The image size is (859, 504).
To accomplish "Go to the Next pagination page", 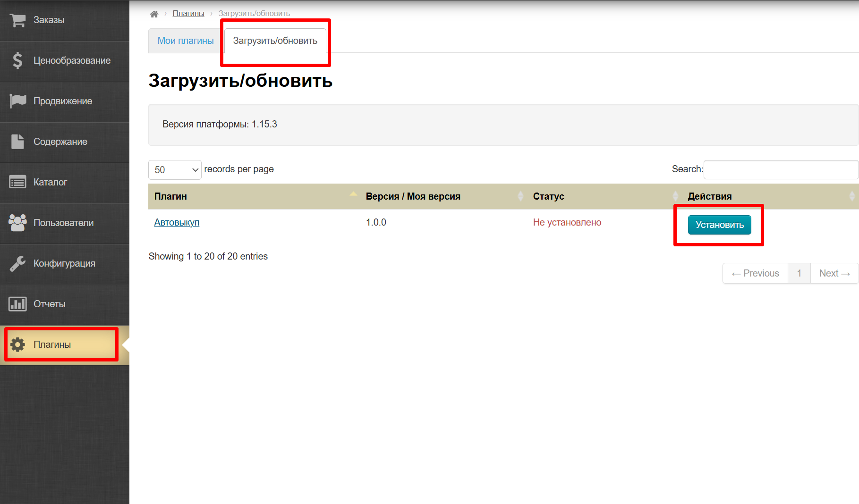I will point(834,273).
